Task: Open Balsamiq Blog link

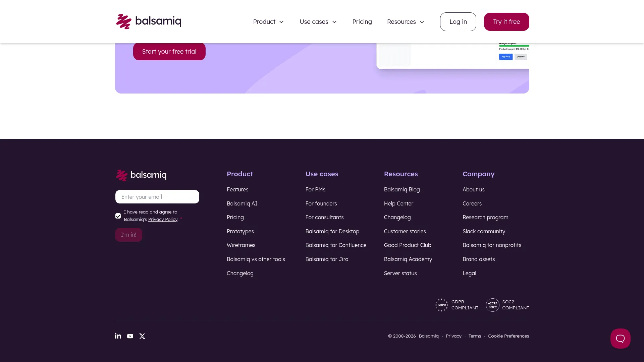Action: (402, 189)
